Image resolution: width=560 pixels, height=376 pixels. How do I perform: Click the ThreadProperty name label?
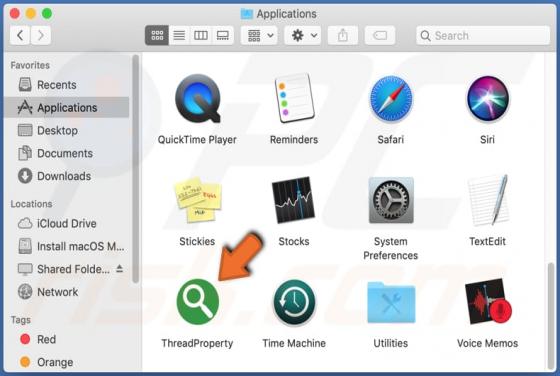[x=197, y=343]
